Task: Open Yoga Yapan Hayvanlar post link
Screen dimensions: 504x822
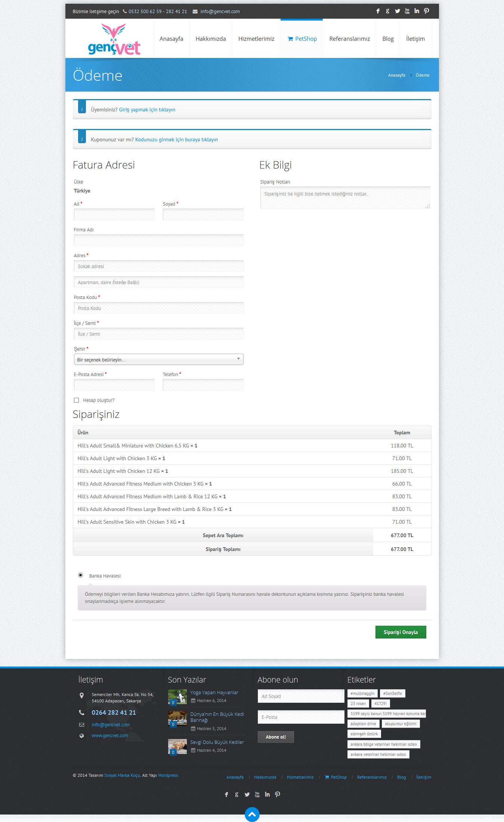Action: pyautogui.click(x=214, y=693)
